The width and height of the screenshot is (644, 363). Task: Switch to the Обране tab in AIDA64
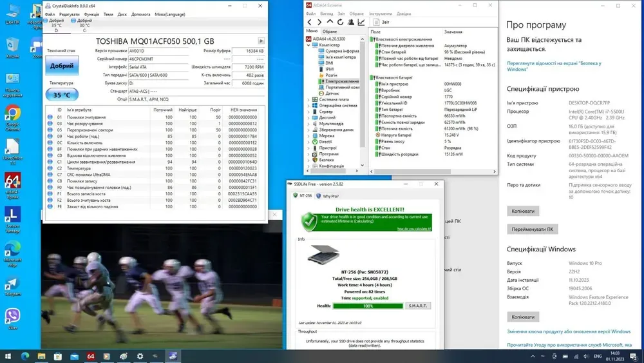[330, 31]
